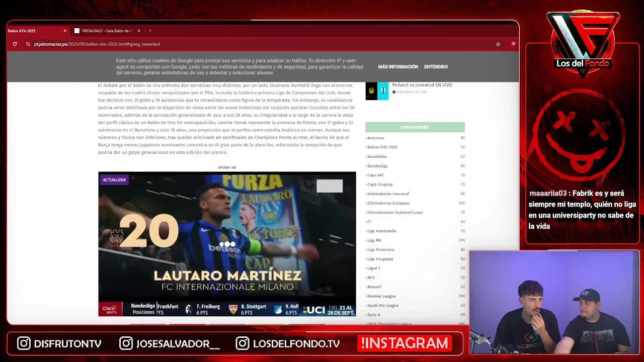Image resolution: width=644 pixels, height=362 pixels.
Task: Open the Brasileirão category
Action: pyautogui.click(x=377, y=156)
